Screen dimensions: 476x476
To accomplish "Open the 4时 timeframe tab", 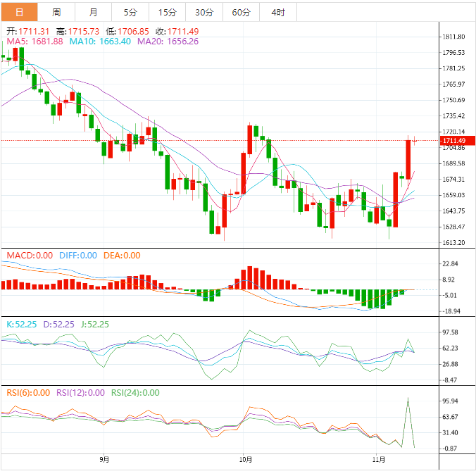I will click(278, 13).
